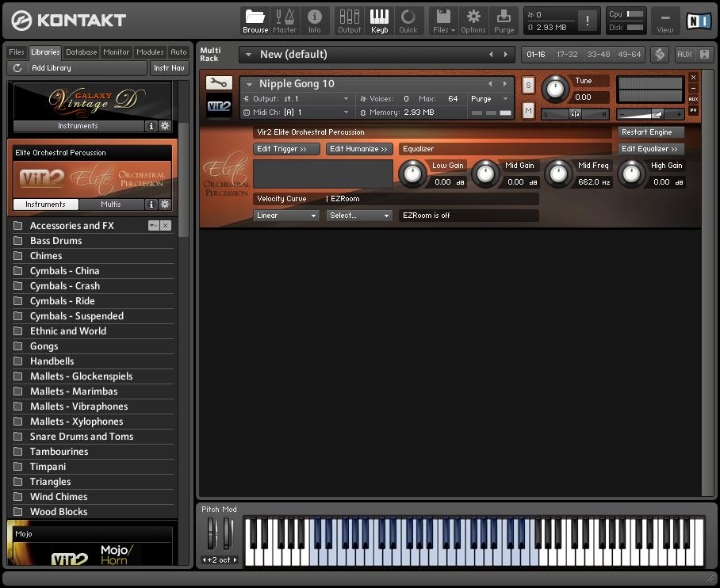This screenshot has width=720, height=588.
Task: Toggle the AUX sends display
Action: coord(684,55)
